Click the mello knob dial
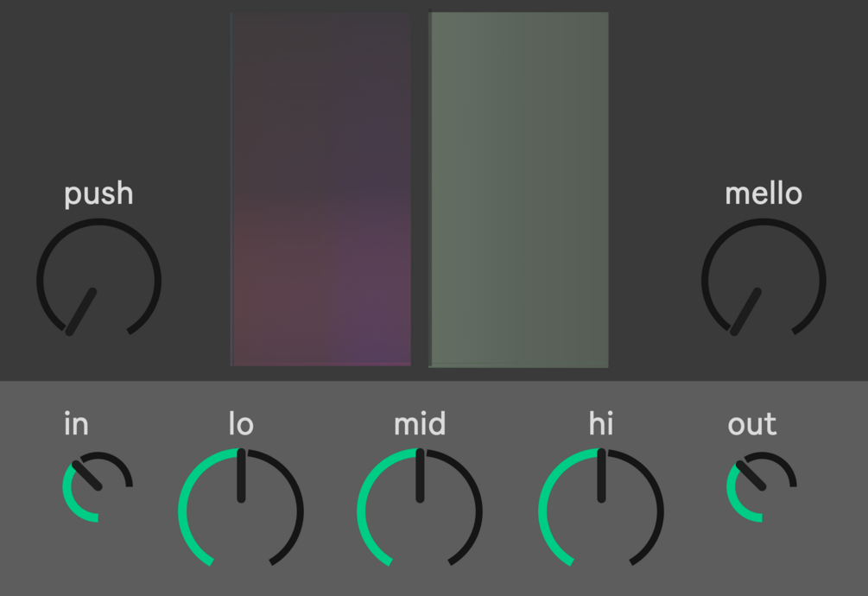 763,280
